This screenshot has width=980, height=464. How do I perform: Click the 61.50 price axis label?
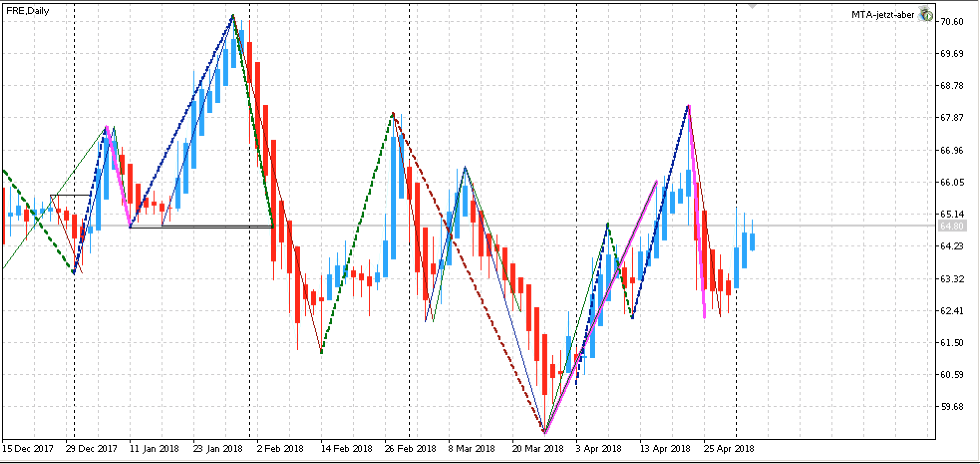[952, 343]
